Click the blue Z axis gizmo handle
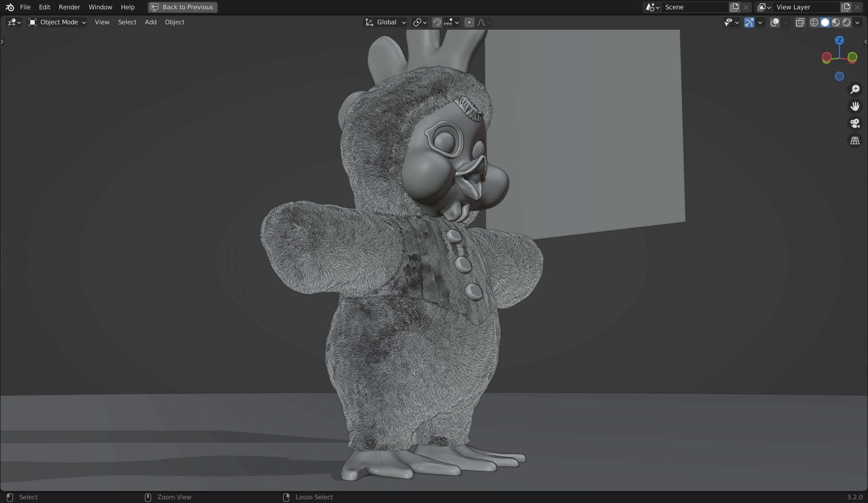The image size is (868, 503). [839, 40]
